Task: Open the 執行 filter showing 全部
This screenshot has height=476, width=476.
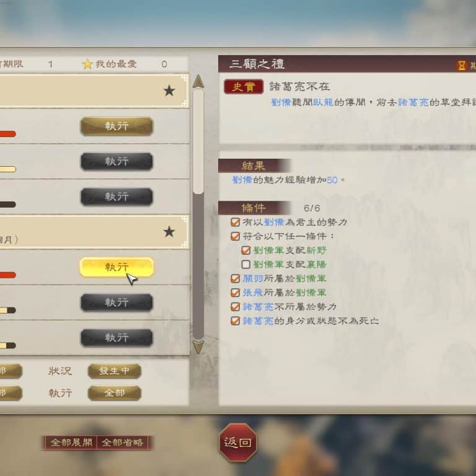Action: tap(115, 393)
